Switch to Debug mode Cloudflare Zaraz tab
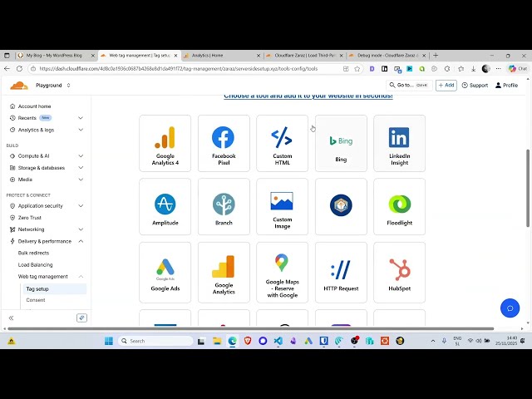532x399 pixels. click(387, 56)
